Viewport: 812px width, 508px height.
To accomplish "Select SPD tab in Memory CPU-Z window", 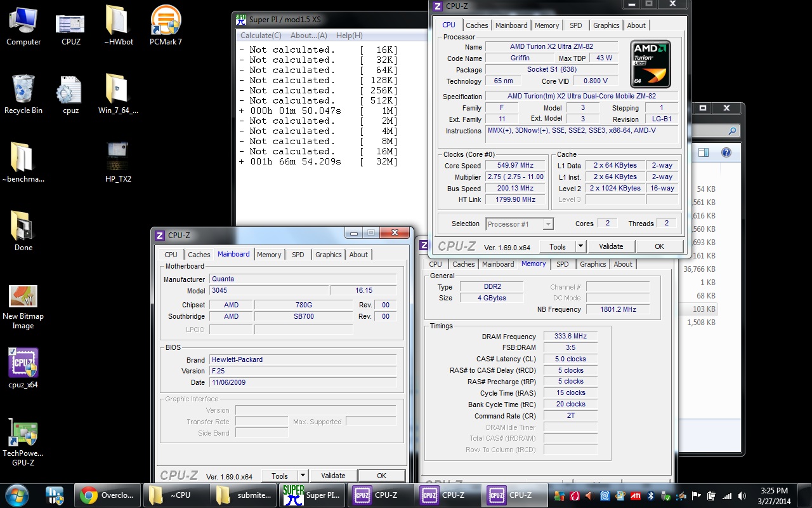I will point(562,264).
